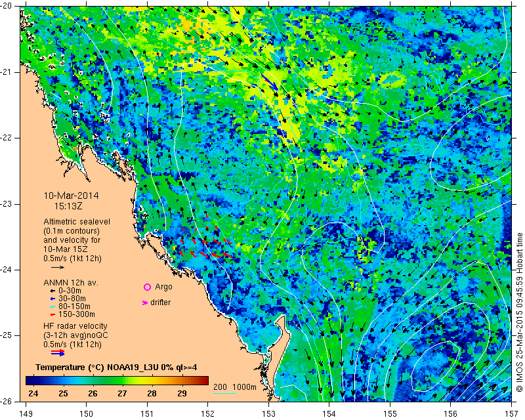Viewport: 525px width, 420px height.
Task: Click the temperature color bar at 27
Action: 122,381
